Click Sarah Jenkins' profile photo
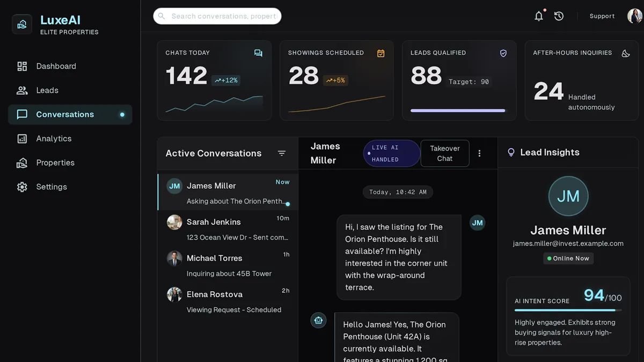Viewport: 644px width, 362px height. (174, 222)
